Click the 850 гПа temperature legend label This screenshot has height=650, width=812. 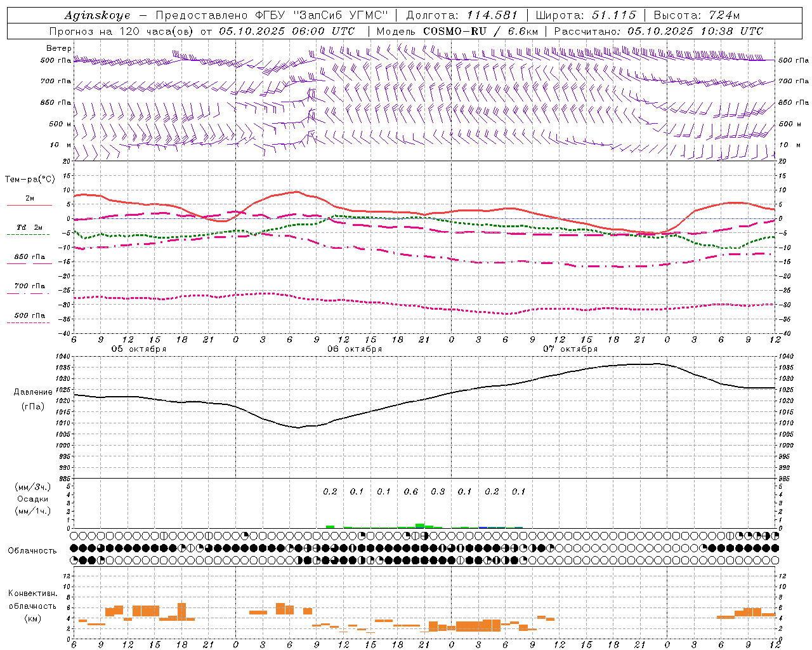pyautogui.click(x=30, y=257)
